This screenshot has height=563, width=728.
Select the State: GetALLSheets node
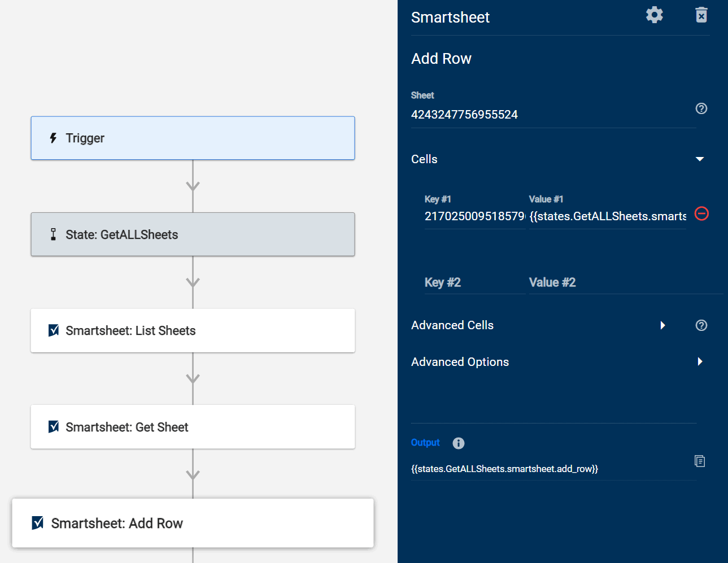pyautogui.click(x=193, y=234)
